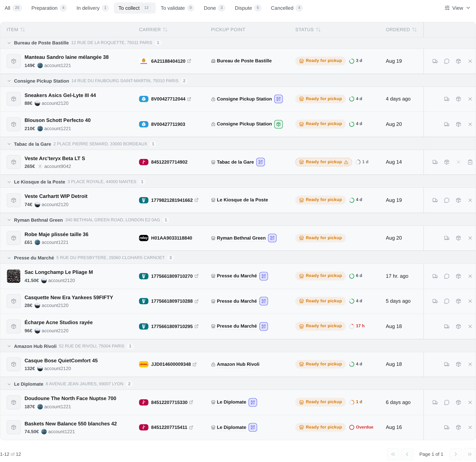This screenshot has height=462, width=476.
Task: Click the QR code badge for Ryman Bethnal Green
Action: point(272,238)
